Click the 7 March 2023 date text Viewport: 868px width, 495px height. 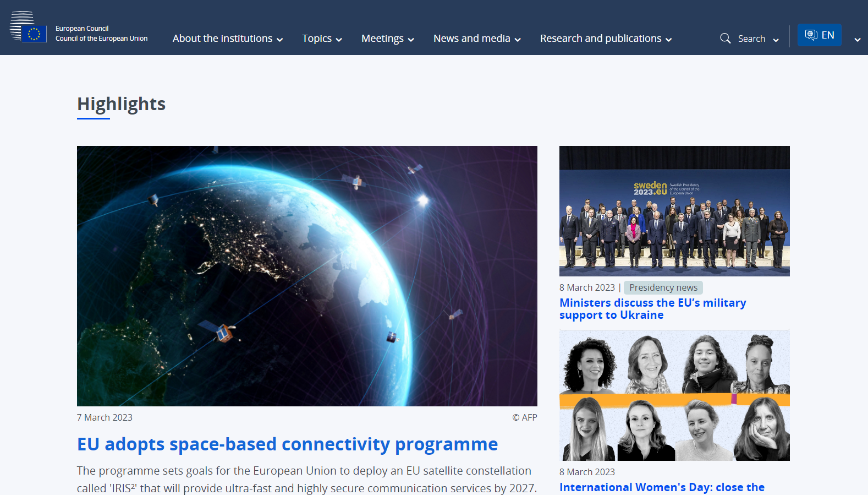point(105,417)
